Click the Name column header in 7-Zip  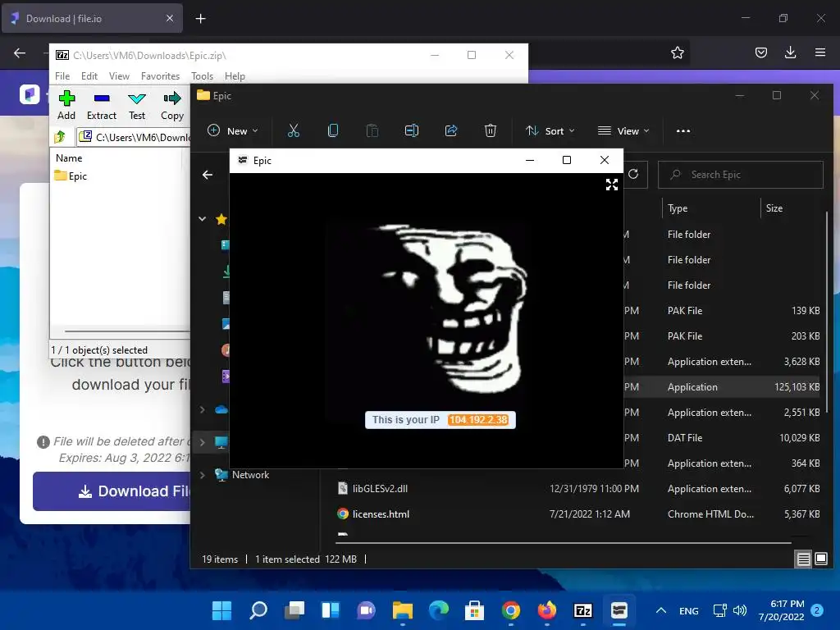pyautogui.click(x=69, y=158)
